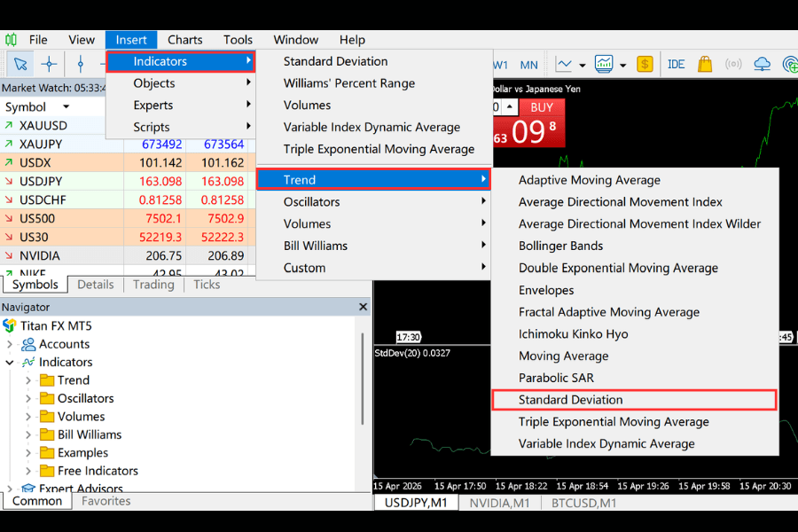This screenshot has height=532, width=798.
Task: Activate the crosshair tool
Action: point(49,64)
